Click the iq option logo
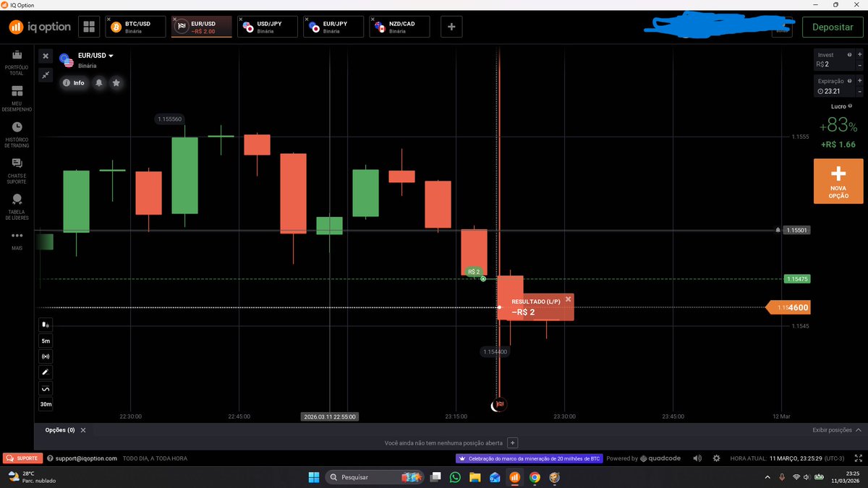The height and width of the screenshot is (488, 868). point(40,27)
